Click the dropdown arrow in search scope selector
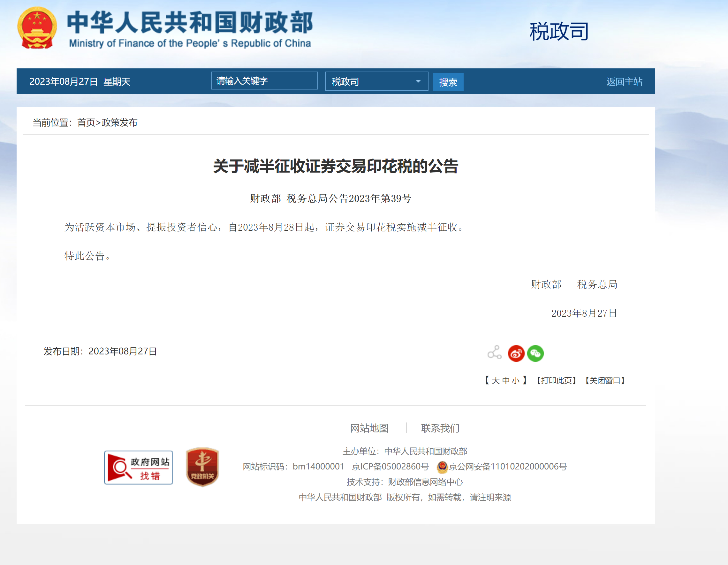Image resolution: width=728 pixels, height=565 pixels. (x=418, y=81)
